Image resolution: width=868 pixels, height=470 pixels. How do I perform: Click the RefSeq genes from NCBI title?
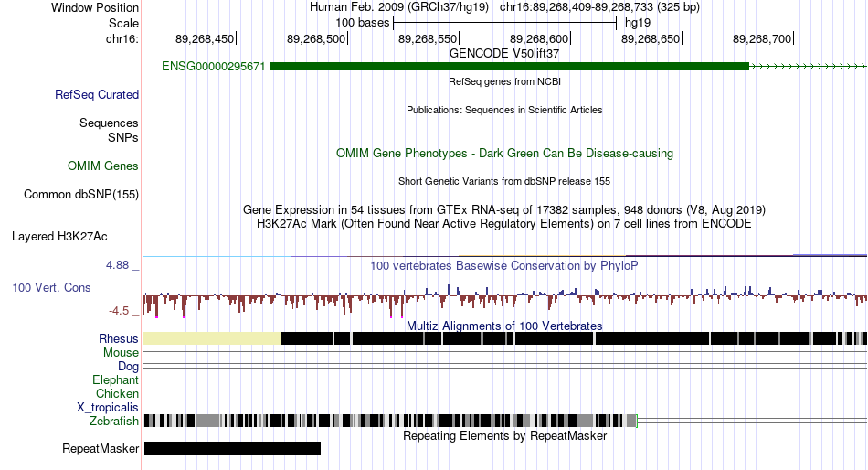click(504, 81)
